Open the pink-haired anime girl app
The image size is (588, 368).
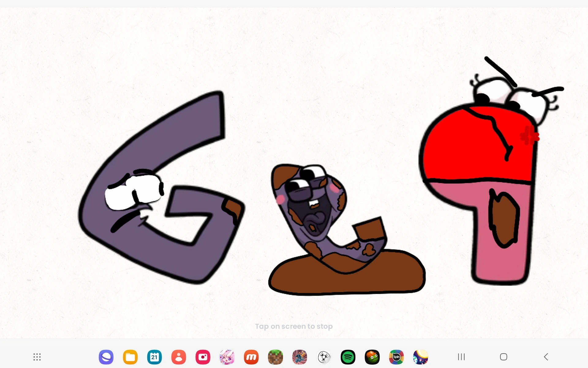pyautogui.click(x=227, y=357)
